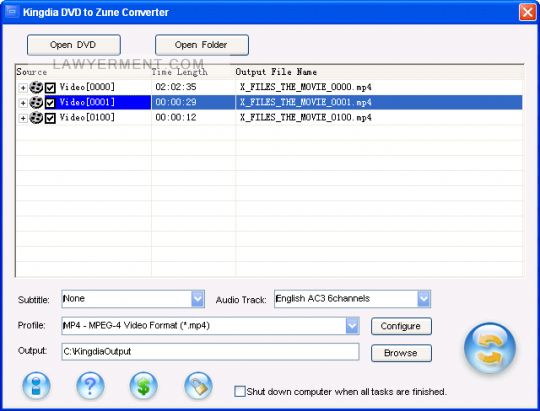Screen dimensions: 540x411
Task: Click the Open Folder button
Action: point(202,45)
